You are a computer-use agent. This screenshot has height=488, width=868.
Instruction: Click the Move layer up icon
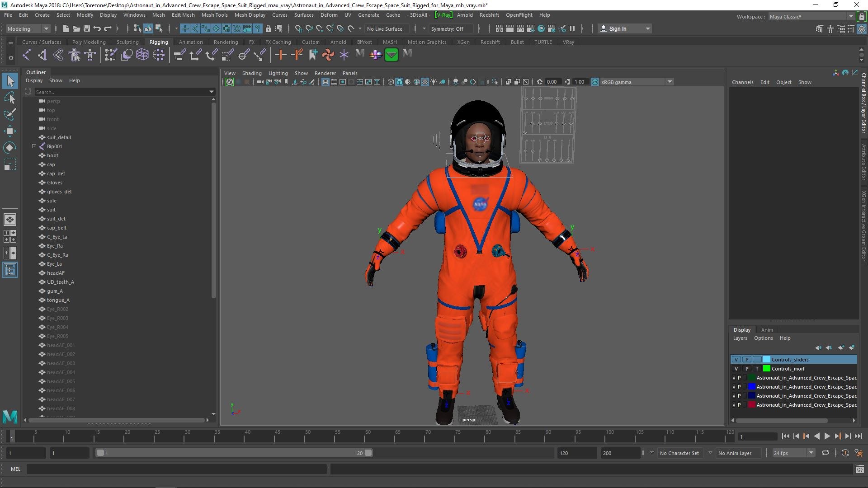[x=819, y=347]
